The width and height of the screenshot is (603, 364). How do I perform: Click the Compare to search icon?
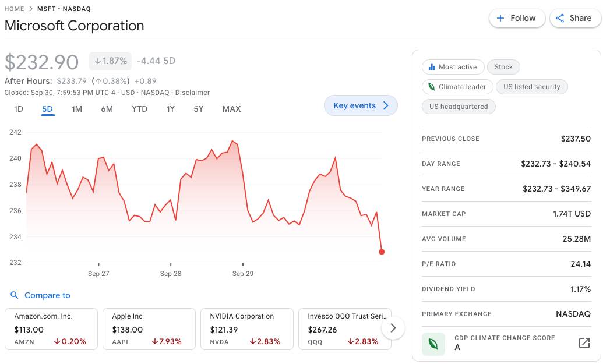[15, 295]
